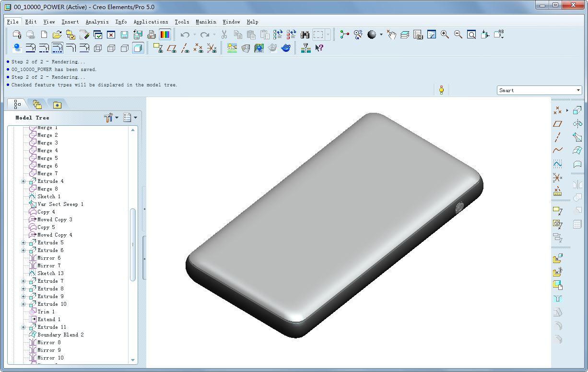Expand the Extrude 10 feature
Screen dimensions: 588x372
point(24,304)
